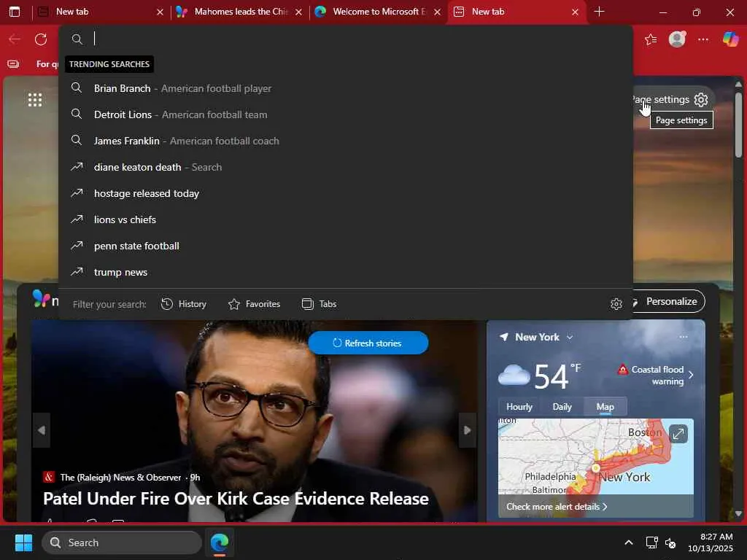Close the Mahomes leads the Chiefs tab
The image size is (747, 560).
pyautogui.click(x=298, y=12)
